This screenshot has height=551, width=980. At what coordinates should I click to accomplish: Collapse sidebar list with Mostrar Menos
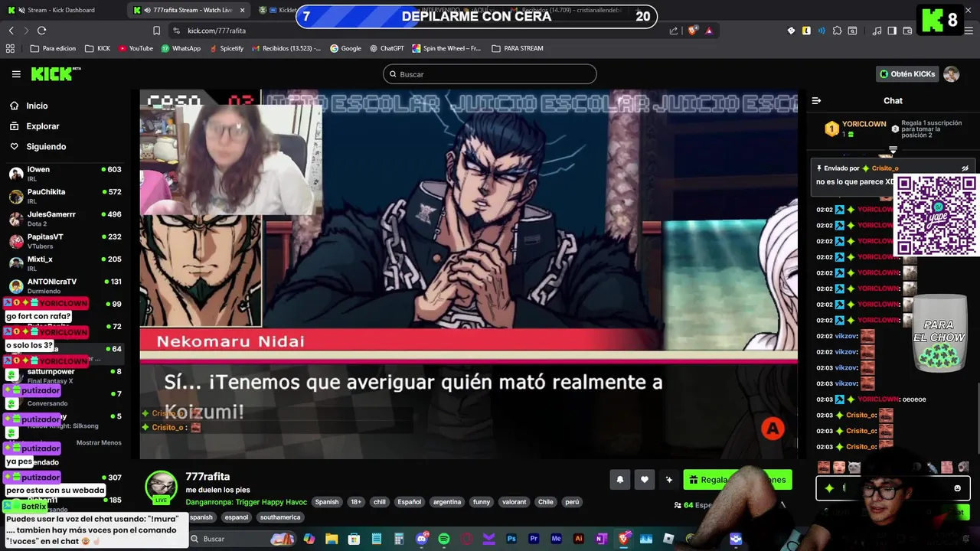[x=99, y=442]
